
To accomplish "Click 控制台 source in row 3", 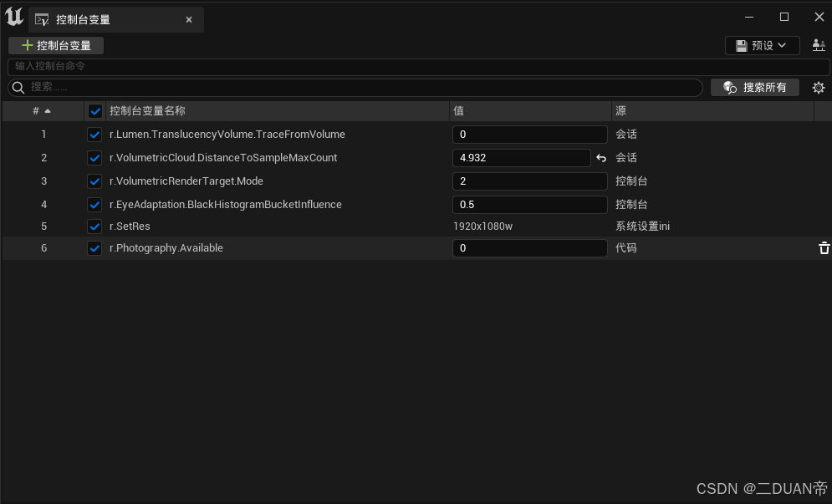I will [631, 181].
